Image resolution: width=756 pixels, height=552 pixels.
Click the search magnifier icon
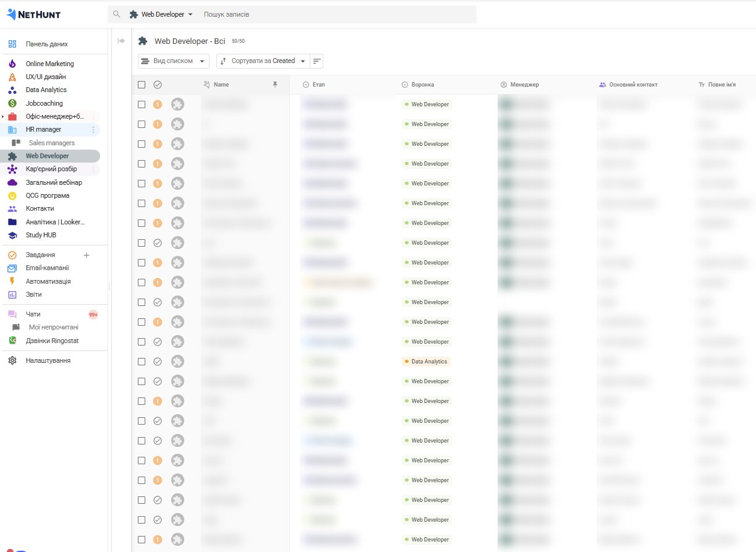click(117, 14)
